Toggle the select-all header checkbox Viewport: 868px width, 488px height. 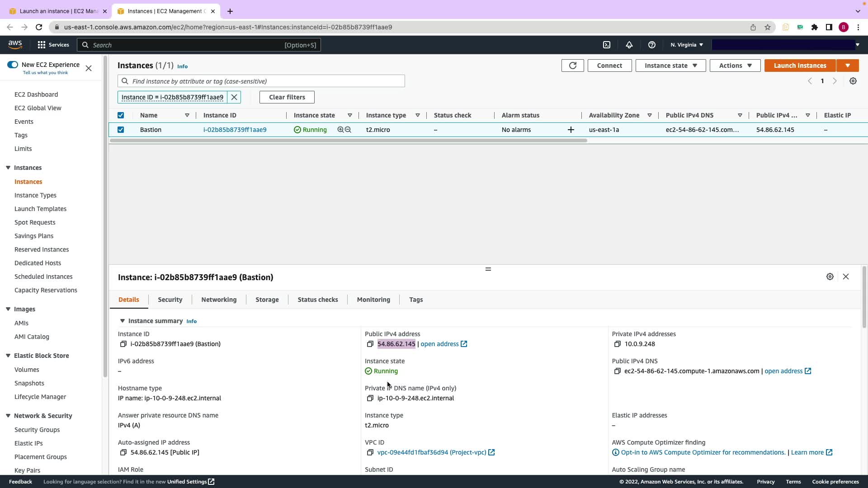click(121, 115)
